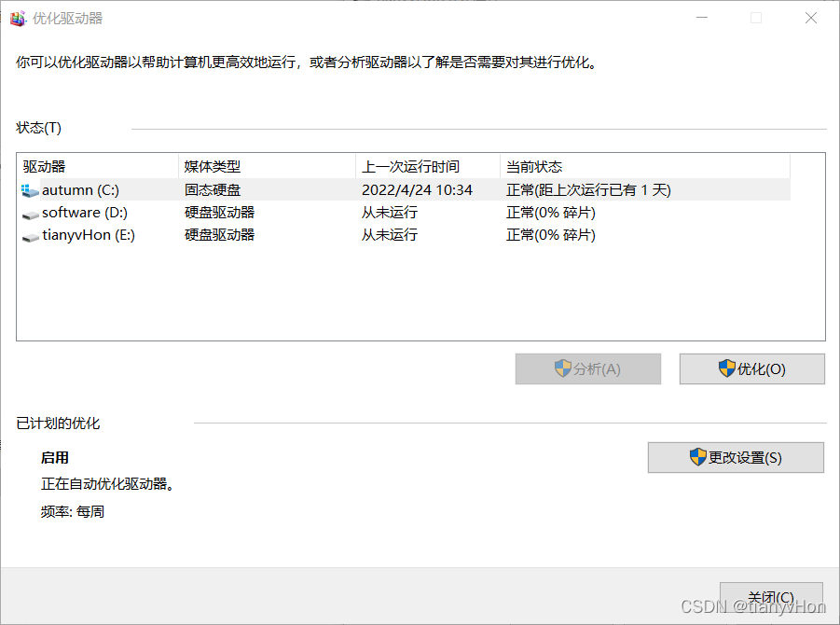Close the 优化驱动器 window with X
Viewport: 840px width, 625px height.
[x=810, y=19]
